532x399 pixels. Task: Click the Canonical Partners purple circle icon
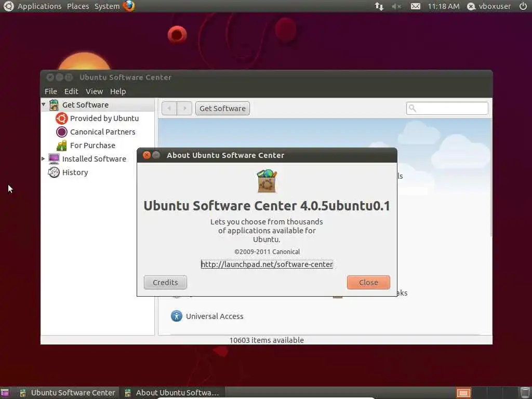point(61,132)
